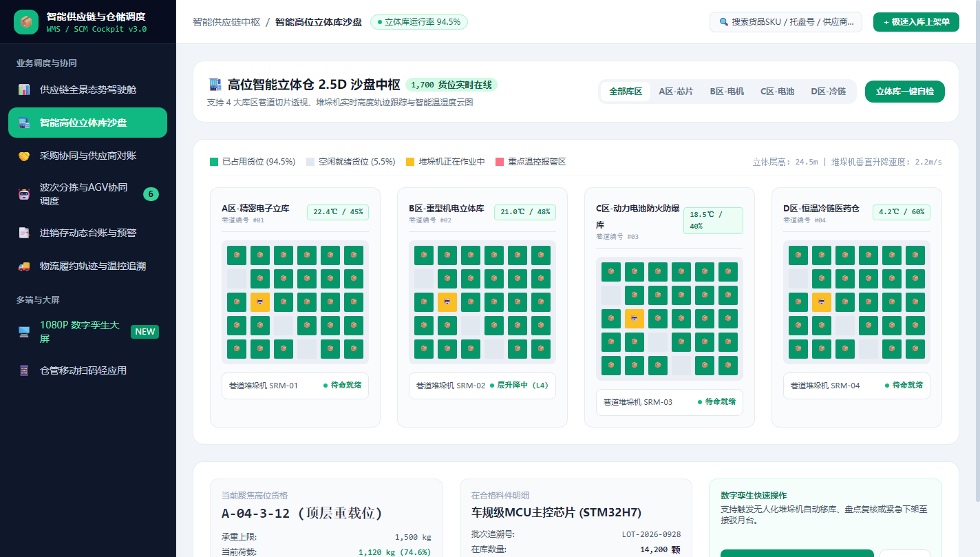Image resolution: width=980 pixels, height=557 pixels.
Task: Click the red 重点温控报警区 legend swatch
Action: click(500, 162)
